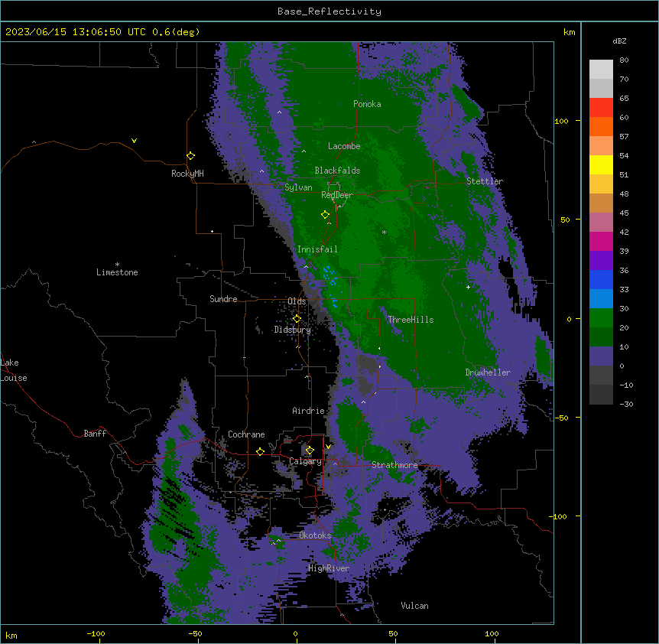Select the RedDeer label on the map
This screenshot has width=659, height=644.
pos(337,195)
